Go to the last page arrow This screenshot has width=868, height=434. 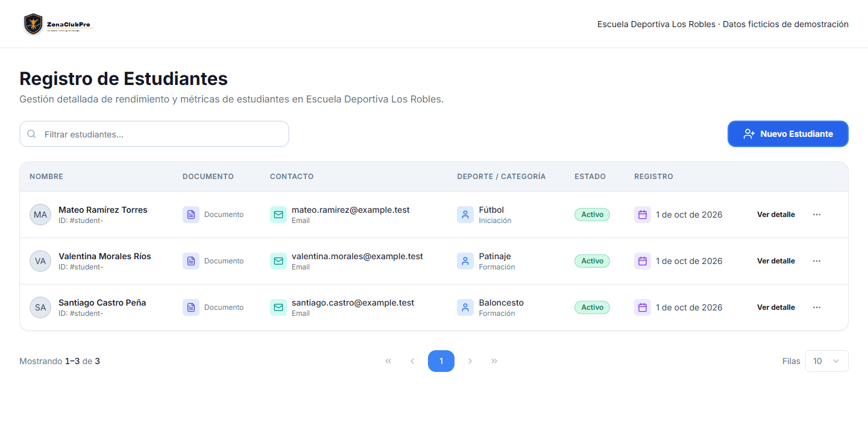(x=494, y=361)
